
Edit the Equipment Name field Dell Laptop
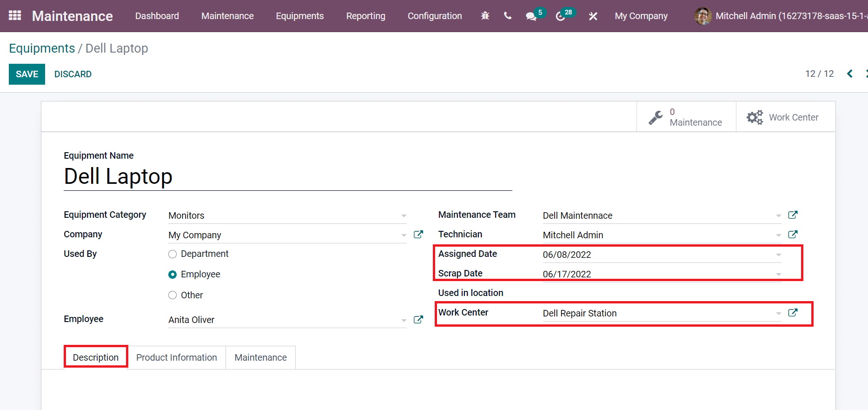[288, 177]
